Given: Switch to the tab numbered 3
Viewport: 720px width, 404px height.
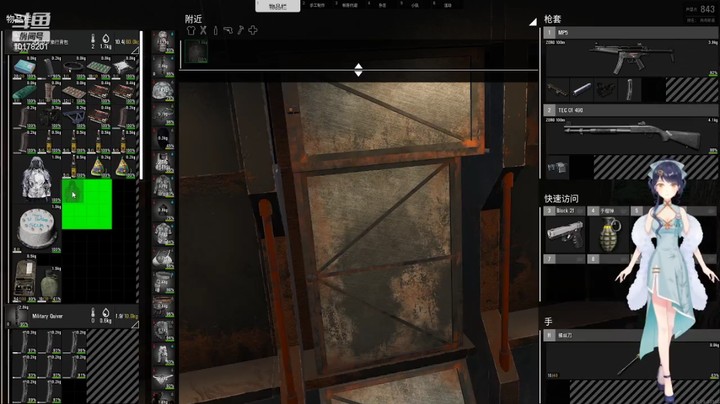Looking at the screenshot, I should click(348, 5).
